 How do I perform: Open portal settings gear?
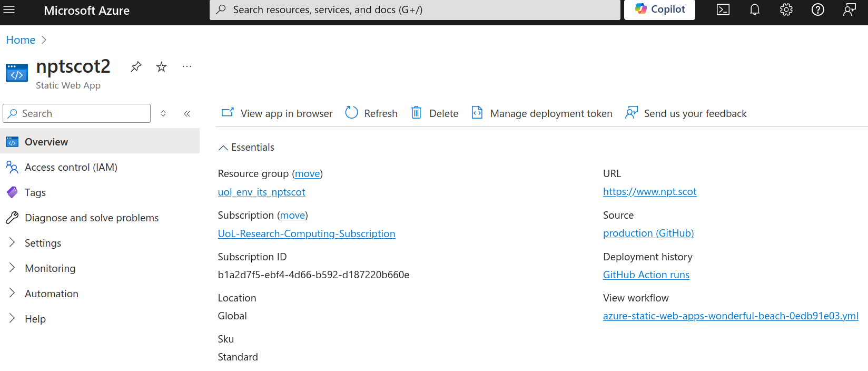pyautogui.click(x=786, y=9)
